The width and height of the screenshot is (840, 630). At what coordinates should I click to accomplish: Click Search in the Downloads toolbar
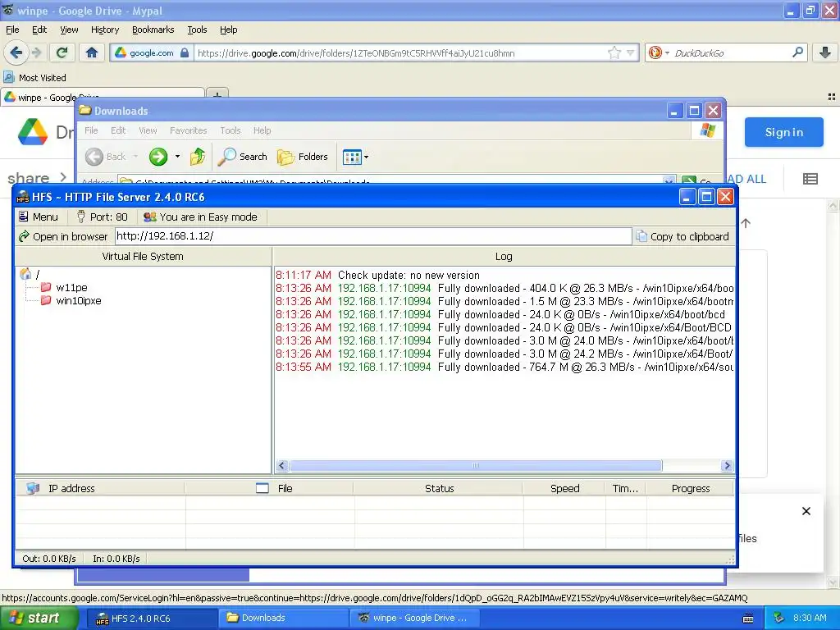tap(242, 157)
